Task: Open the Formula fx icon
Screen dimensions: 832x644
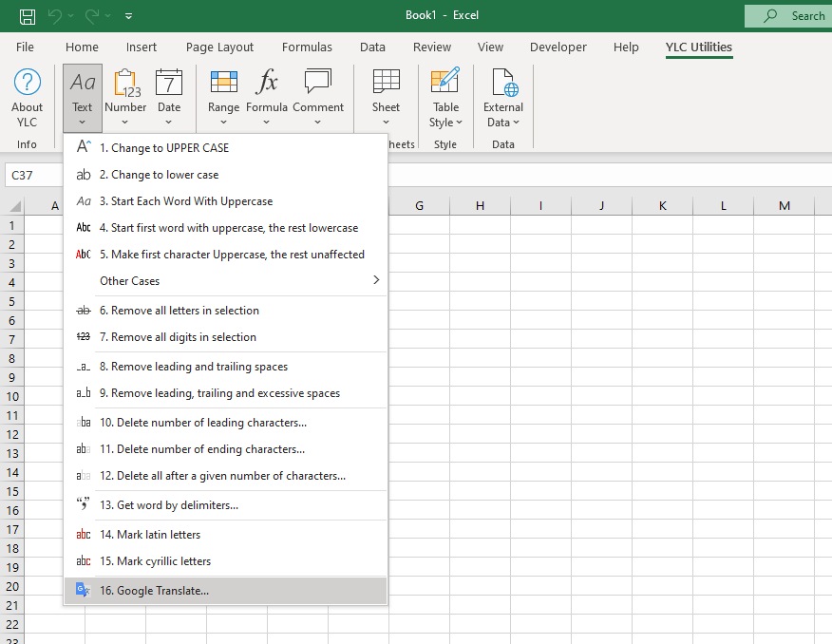Action: (267, 85)
